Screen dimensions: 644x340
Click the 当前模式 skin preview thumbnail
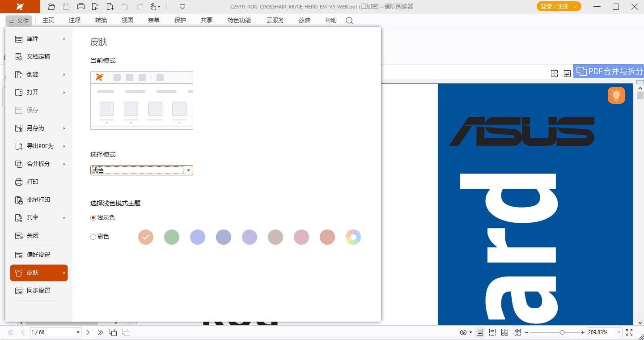(x=142, y=100)
